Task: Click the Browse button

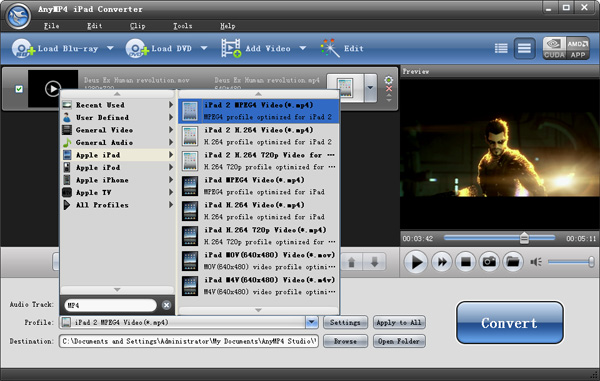Action: pyautogui.click(x=345, y=341)
